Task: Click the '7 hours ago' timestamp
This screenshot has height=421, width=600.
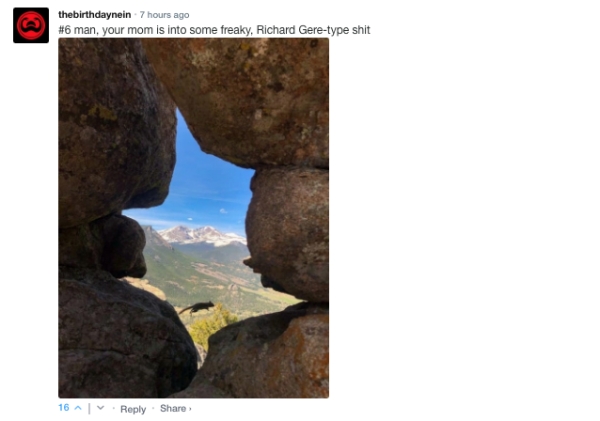Action: tap(164, 15)
